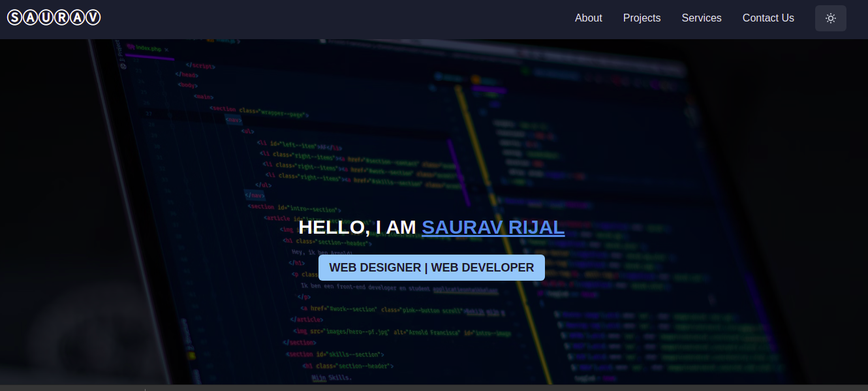Click the hero headline HELLO, I AM

coord(358,227)
